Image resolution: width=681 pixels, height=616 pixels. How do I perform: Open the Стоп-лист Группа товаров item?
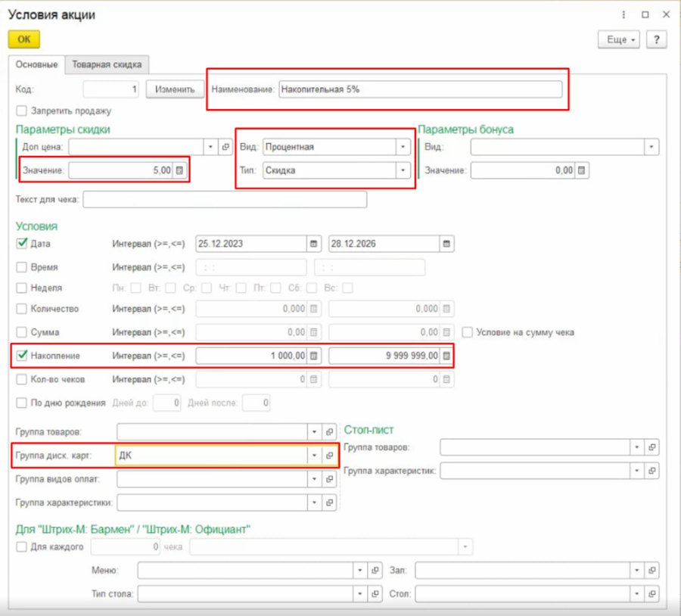652,447
